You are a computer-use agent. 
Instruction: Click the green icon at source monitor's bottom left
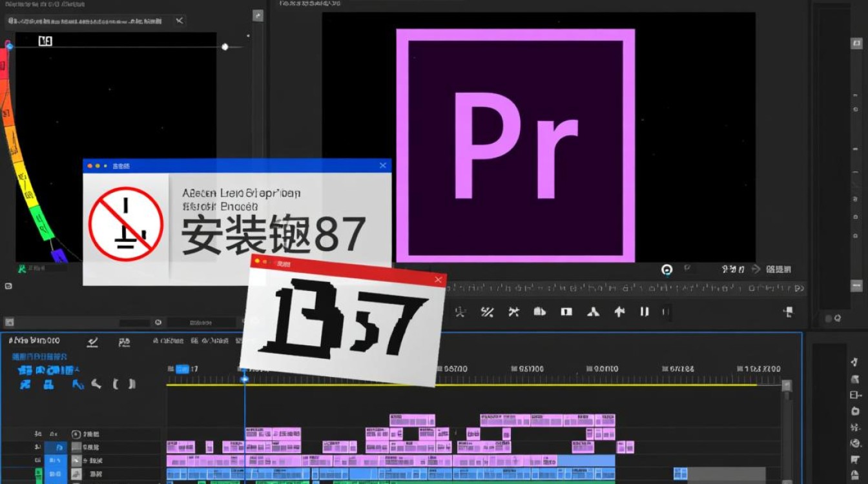(21, 268)
